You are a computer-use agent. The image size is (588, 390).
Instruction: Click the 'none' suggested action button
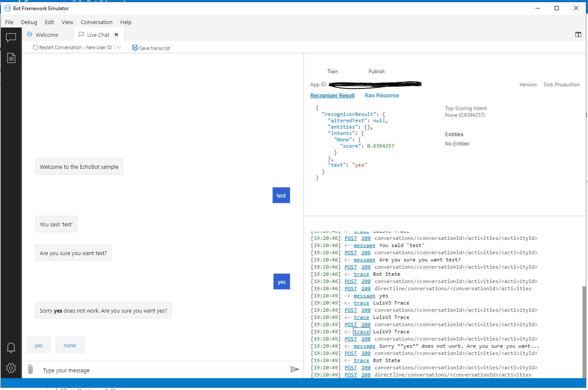70,345
